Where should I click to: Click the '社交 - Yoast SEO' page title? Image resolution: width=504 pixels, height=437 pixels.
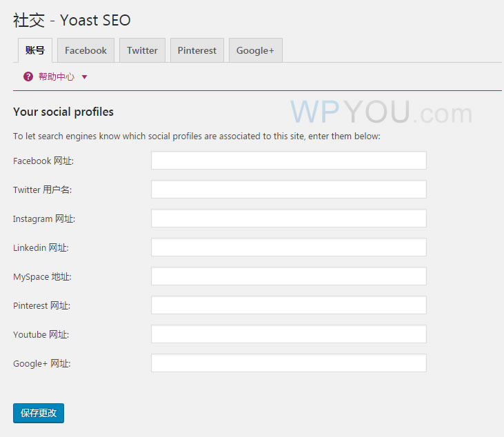pos(72,20)
